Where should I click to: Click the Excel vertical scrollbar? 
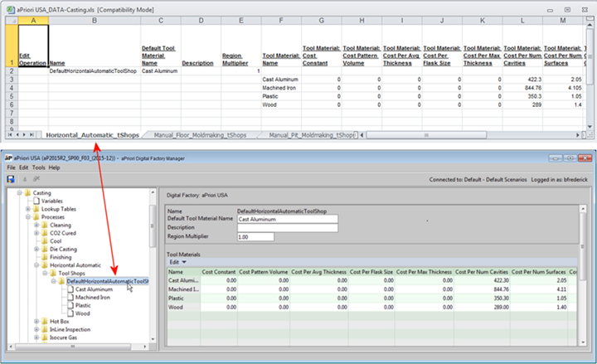(x=590, y=57)
